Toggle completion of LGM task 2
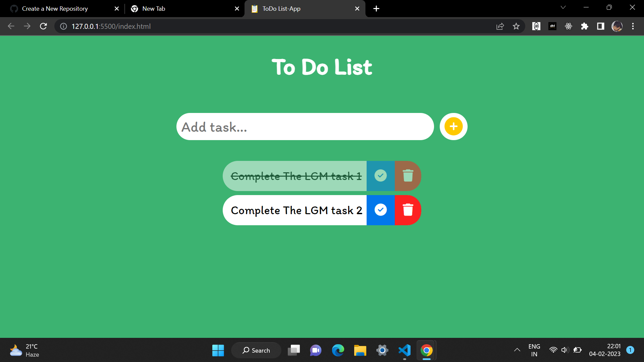This screenshot has width=644, height=362. point(380,210)
